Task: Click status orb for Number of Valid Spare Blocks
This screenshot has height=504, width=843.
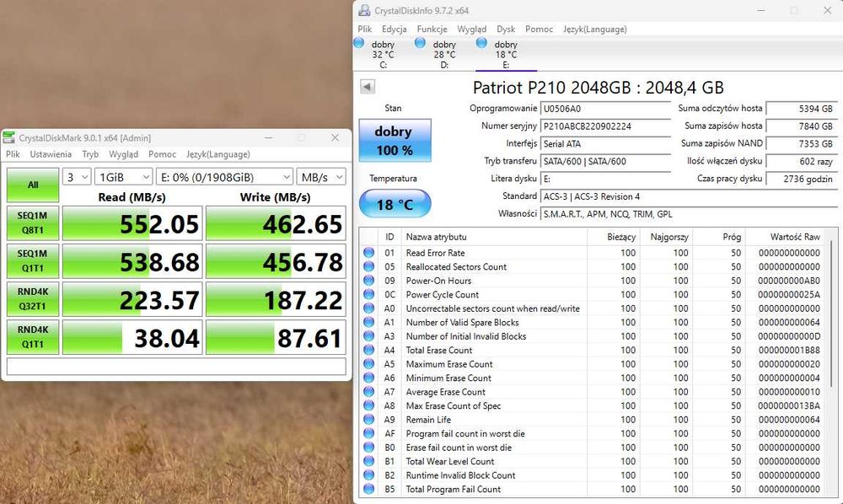Action: point(369,323)
